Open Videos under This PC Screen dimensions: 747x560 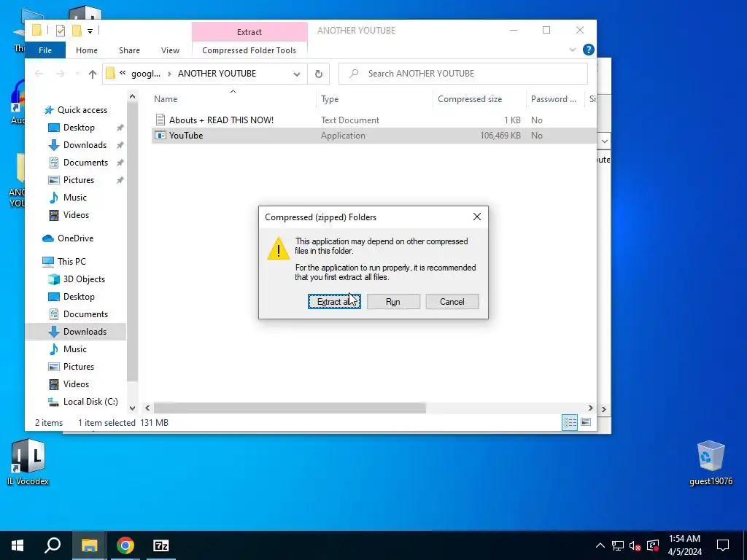tap(76, 384)
